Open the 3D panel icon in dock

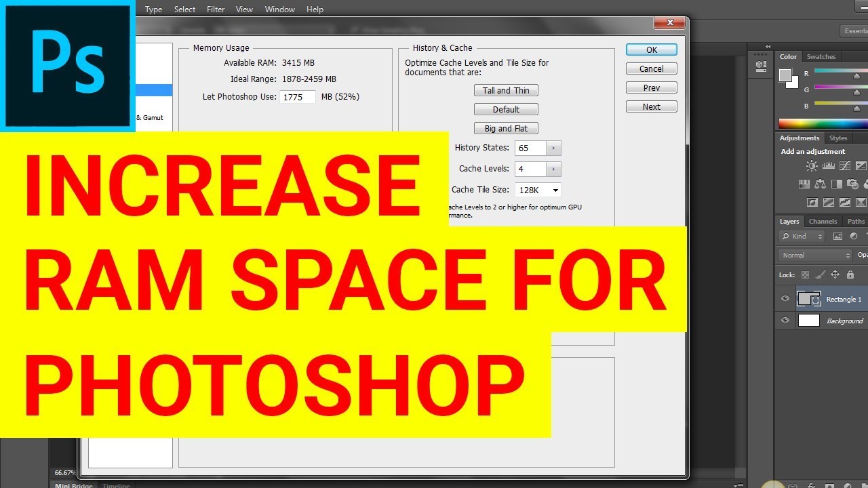tap(761, 66)
